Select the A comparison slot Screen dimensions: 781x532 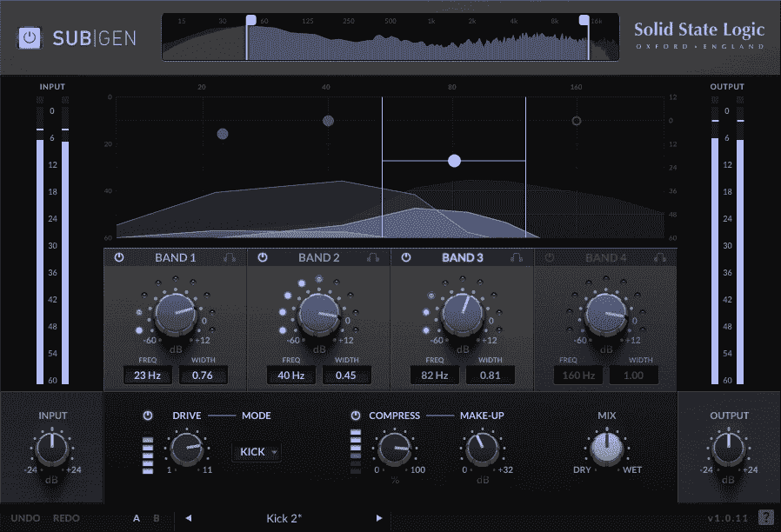[137, 517]
